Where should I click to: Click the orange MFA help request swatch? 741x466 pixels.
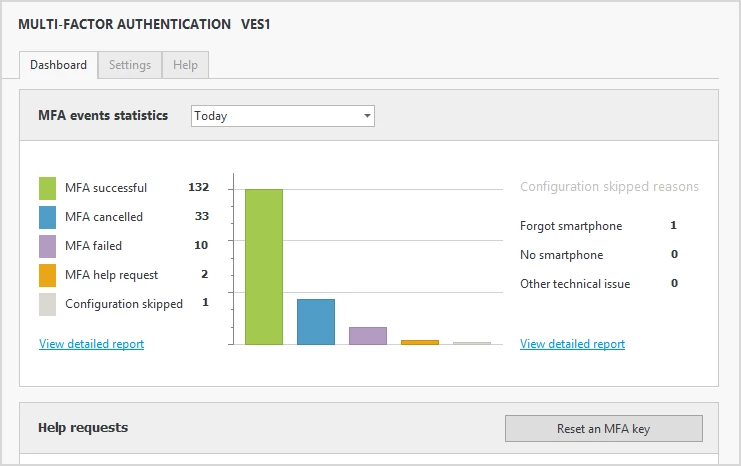[47, 275]
